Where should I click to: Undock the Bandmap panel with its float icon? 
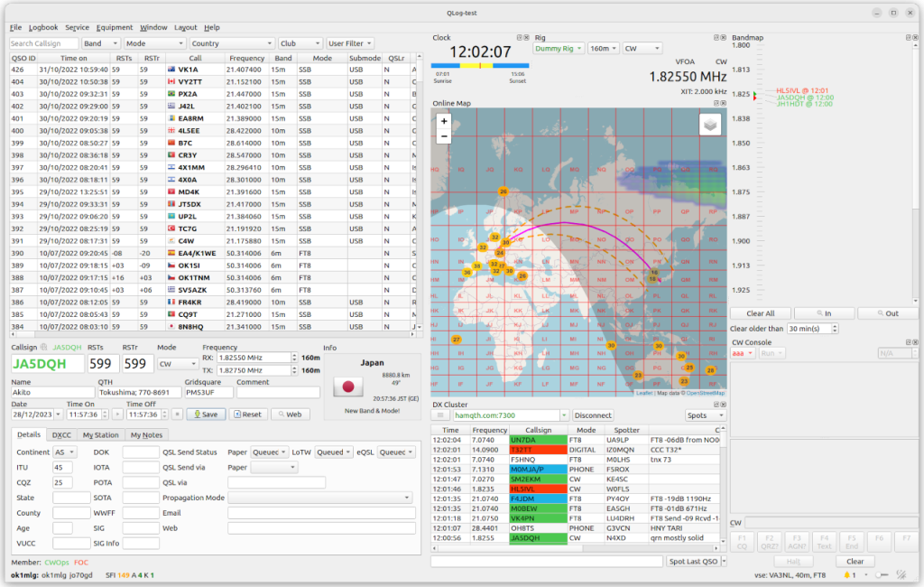908,37
